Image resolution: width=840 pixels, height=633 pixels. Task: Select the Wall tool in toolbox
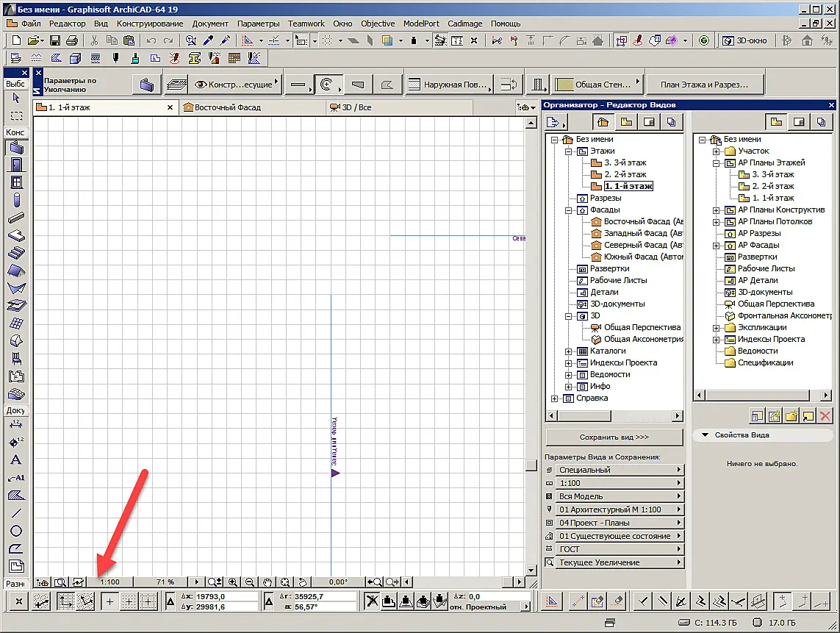tap(17, 147)
